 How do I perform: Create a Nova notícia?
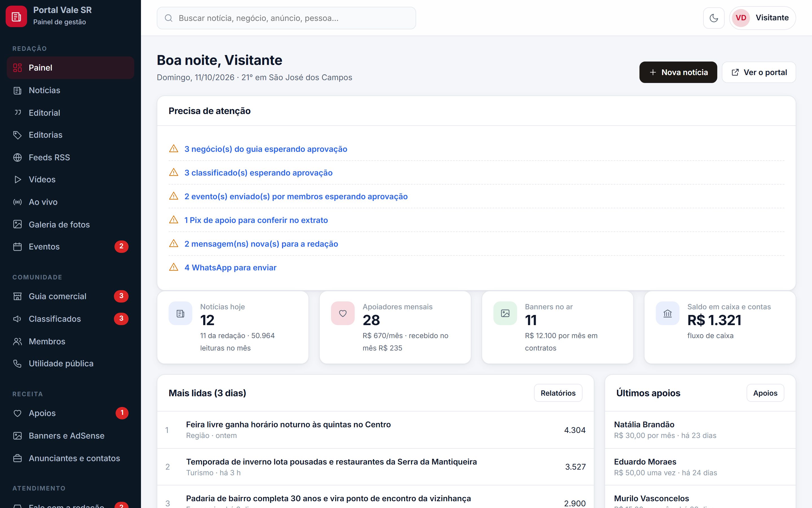(678, 72)
